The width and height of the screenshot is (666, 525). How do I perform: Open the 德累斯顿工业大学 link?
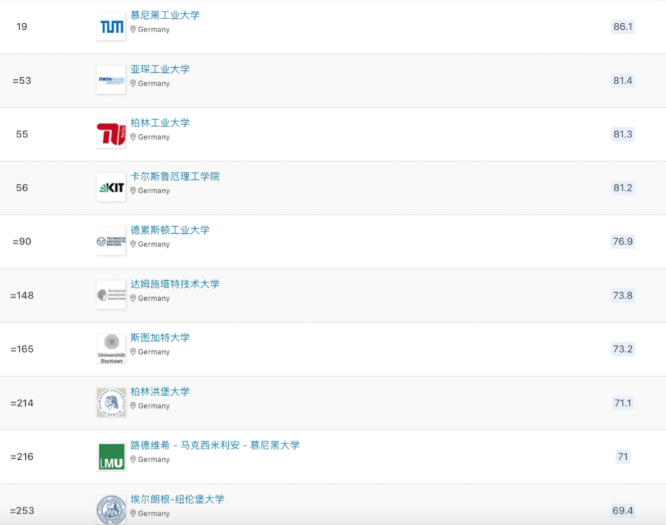pyautogui.click(x=170, y=230)
